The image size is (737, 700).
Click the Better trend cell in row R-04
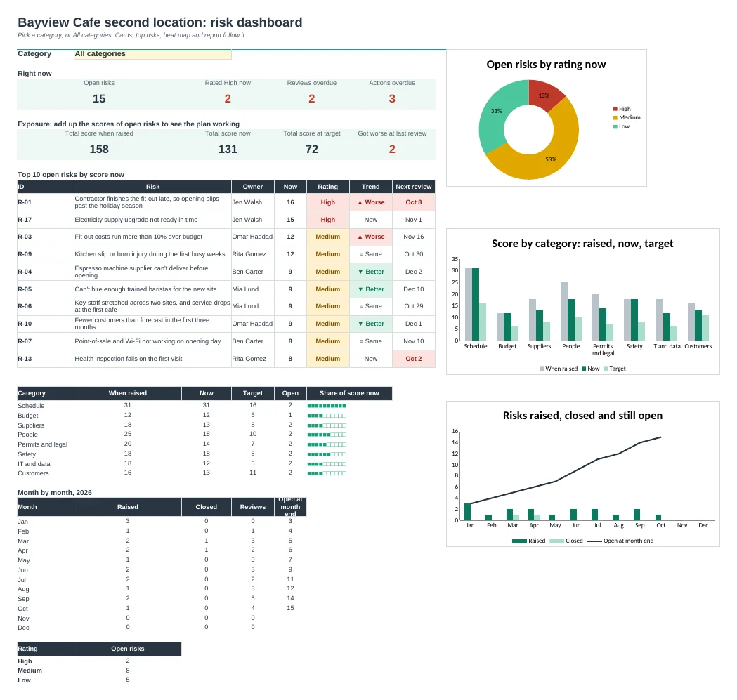click(371, 272)
